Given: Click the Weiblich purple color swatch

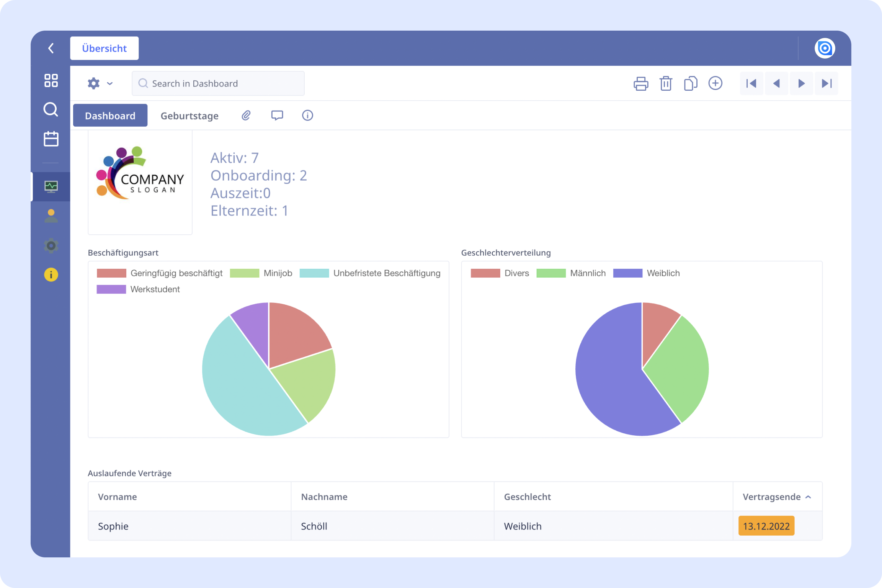Looking at the screenshot, I should click(x=627, y=273).
